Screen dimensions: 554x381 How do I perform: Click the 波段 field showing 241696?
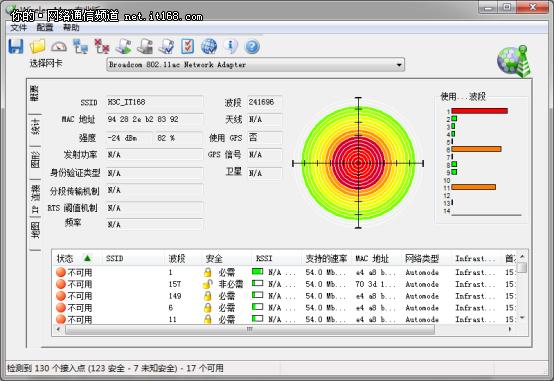point(265,102)
